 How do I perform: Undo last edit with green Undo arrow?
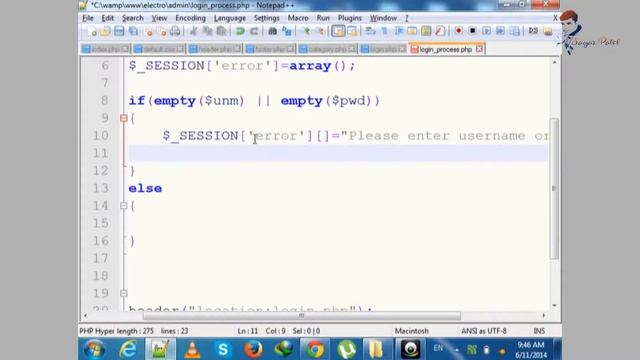tap(240, 31)
